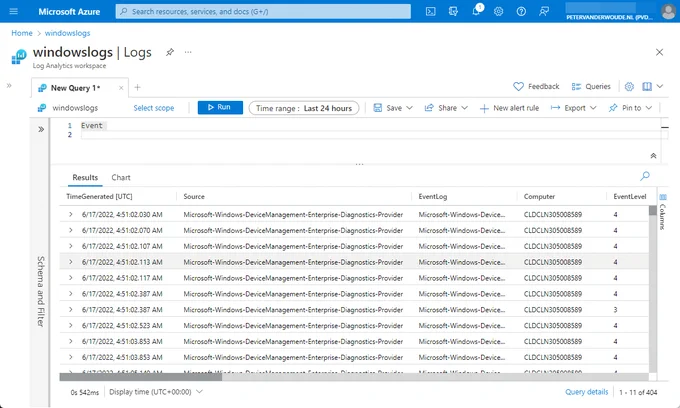
Task: Create a New alert rule
Action: [x=510, y=108]
